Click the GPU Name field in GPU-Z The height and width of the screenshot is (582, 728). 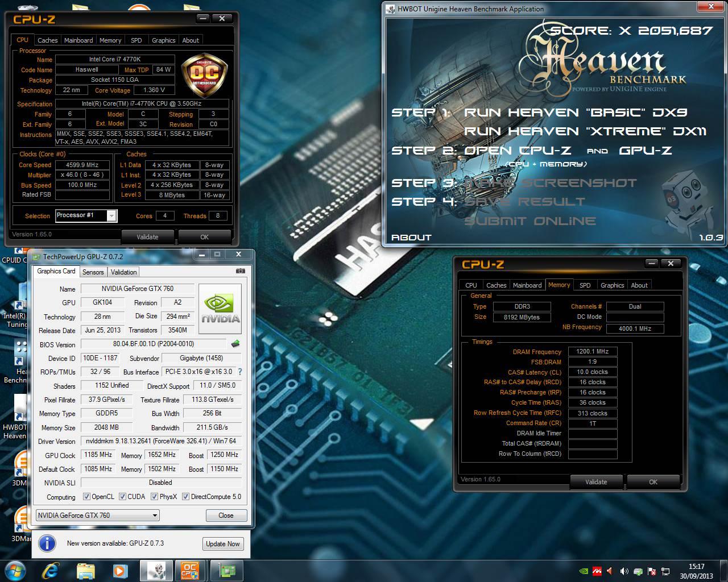[138, 289]
